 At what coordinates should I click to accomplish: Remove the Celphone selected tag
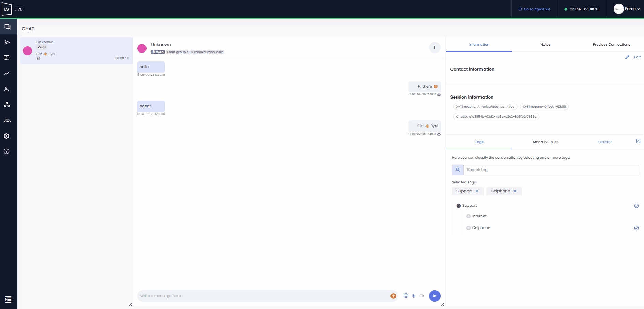(515, 191)
